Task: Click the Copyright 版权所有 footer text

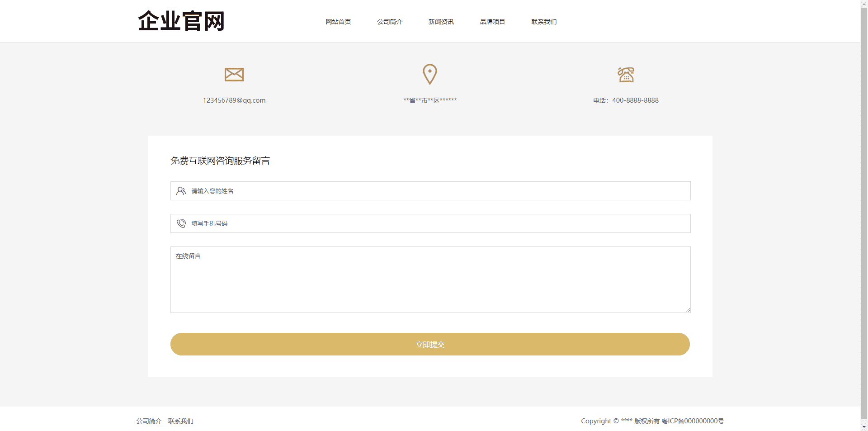Action: [620, 421]
